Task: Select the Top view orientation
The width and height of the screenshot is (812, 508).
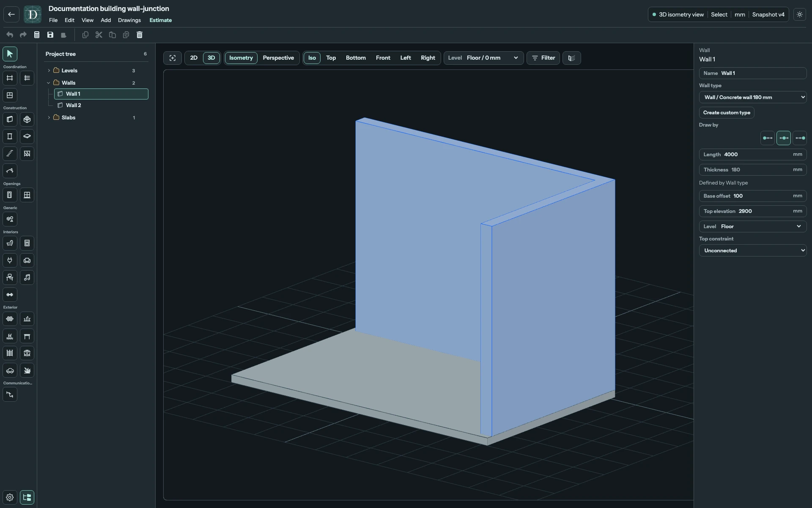Action: click(331, 58)
